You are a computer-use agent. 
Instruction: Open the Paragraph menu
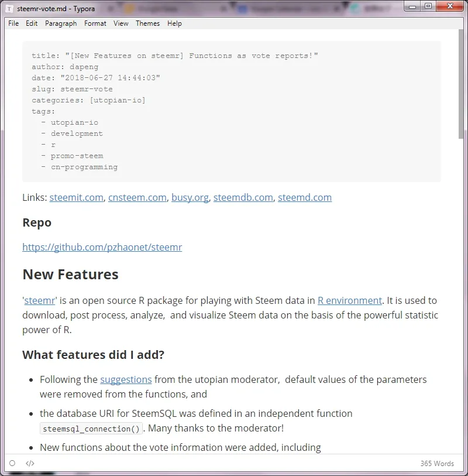click(61, 23)
